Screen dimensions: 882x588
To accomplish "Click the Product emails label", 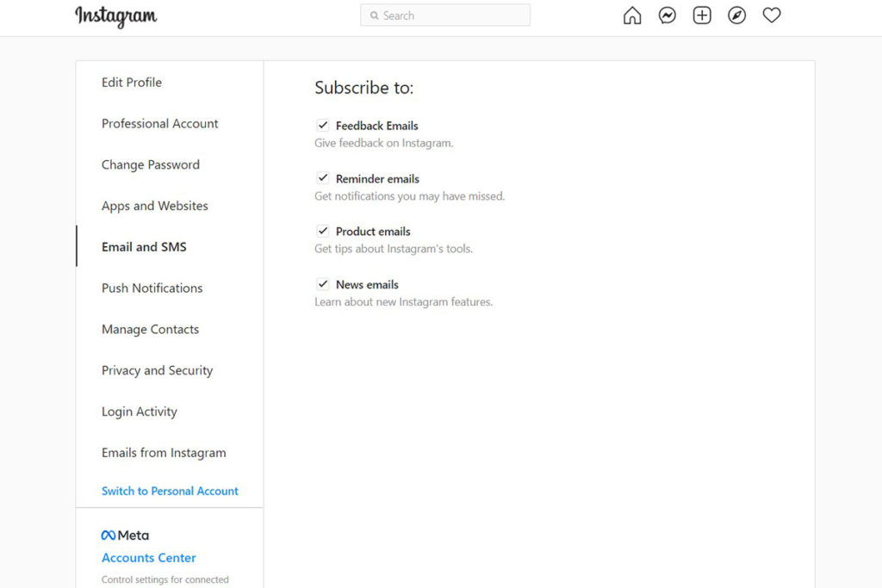I will coord(373,232).
